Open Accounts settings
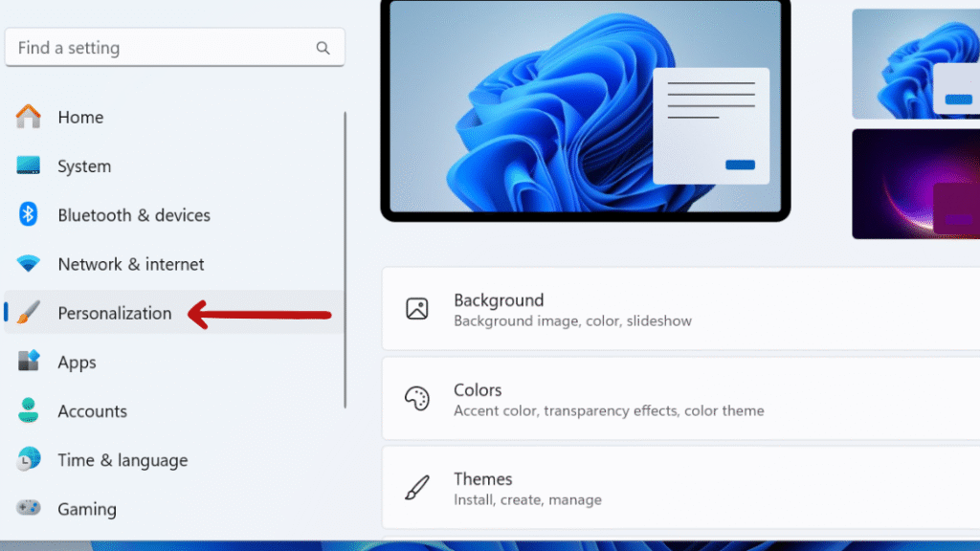The width and height of the screenshot is (980, 551). coord(174,410)
